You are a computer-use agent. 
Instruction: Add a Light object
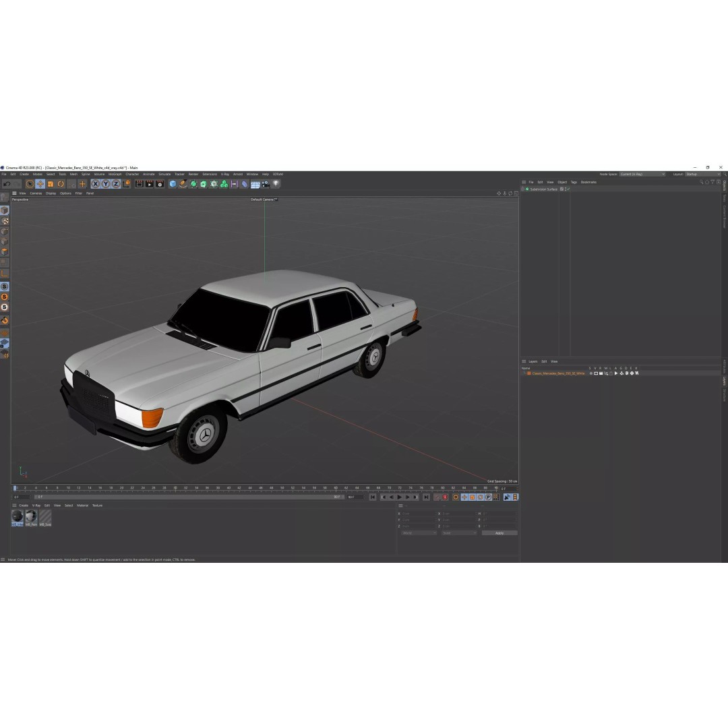pos(276,184)
